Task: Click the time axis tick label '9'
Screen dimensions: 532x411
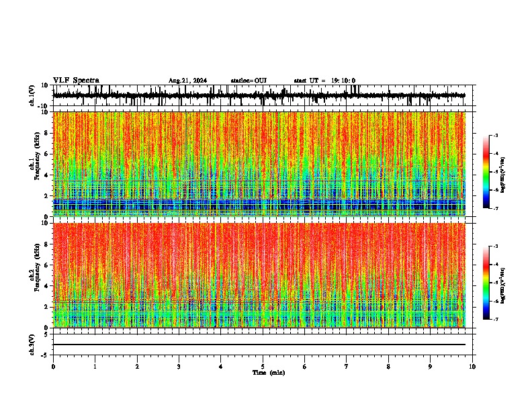Action: [x=430, y=367]
